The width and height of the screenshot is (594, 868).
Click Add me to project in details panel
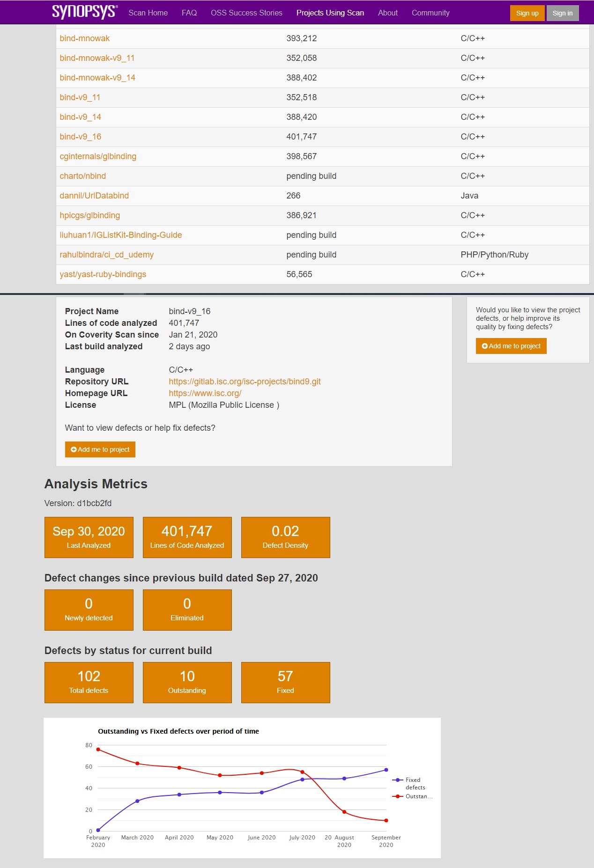100,449
